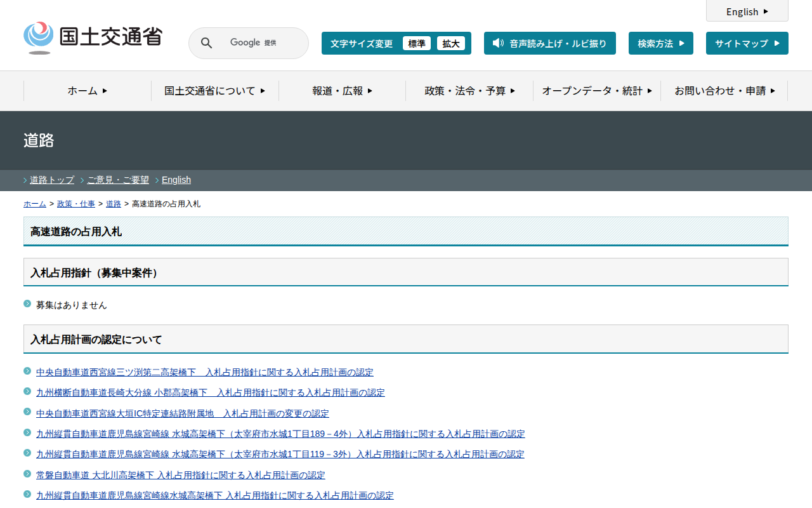The height and width of the screenshot is (508, 812).
Task: Set text size to 拡大
Action: click(x=451, y=43)
